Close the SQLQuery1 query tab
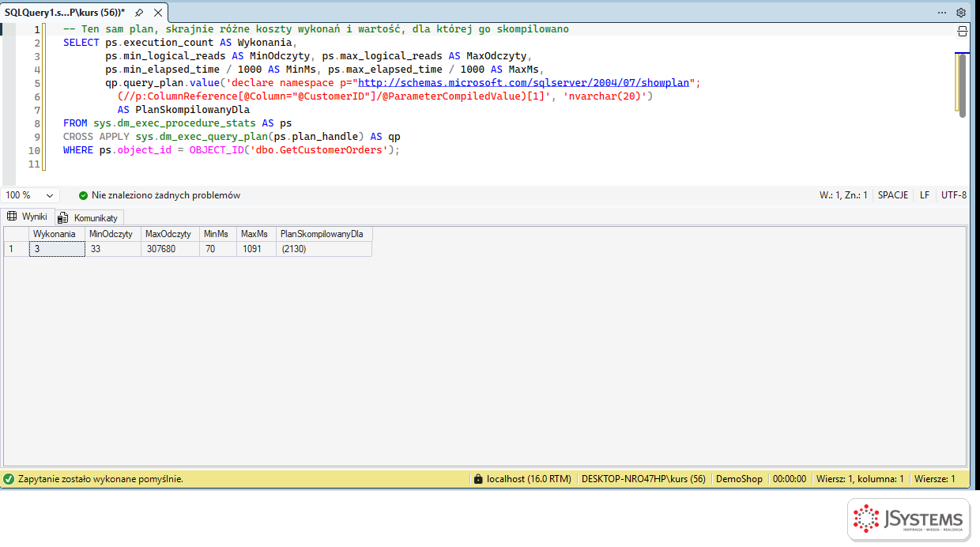This screenshot has width=980, height=547. click(x=158, y=13)
